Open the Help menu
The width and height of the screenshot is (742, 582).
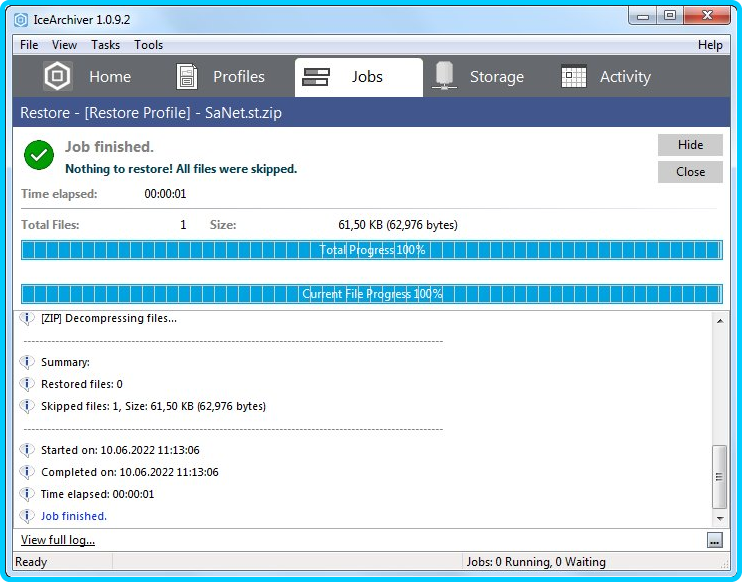[710, 45]
